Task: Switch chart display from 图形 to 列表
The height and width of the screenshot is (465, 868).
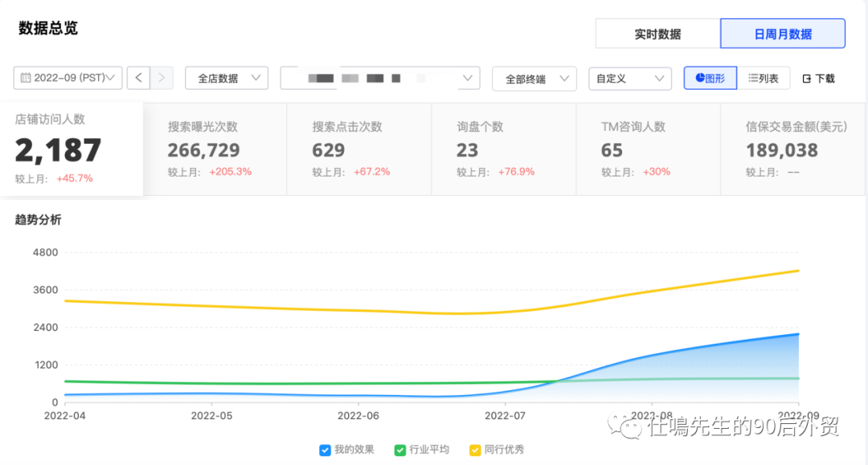Action: 762,78
